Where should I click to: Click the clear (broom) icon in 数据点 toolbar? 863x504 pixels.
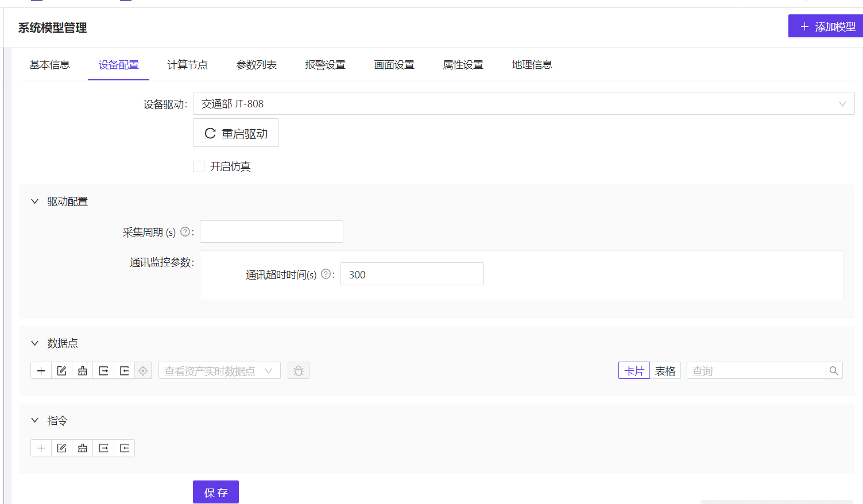pyautogui.click(x=83, y=371)
